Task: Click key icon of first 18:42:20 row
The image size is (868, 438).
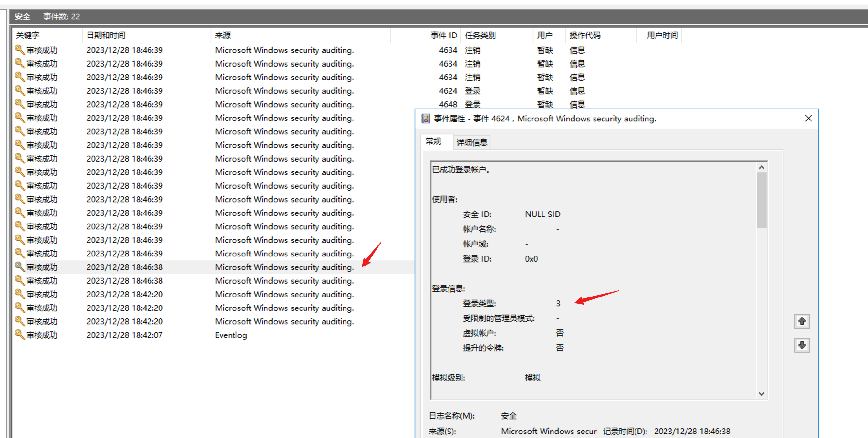Action: pos(20,294)
